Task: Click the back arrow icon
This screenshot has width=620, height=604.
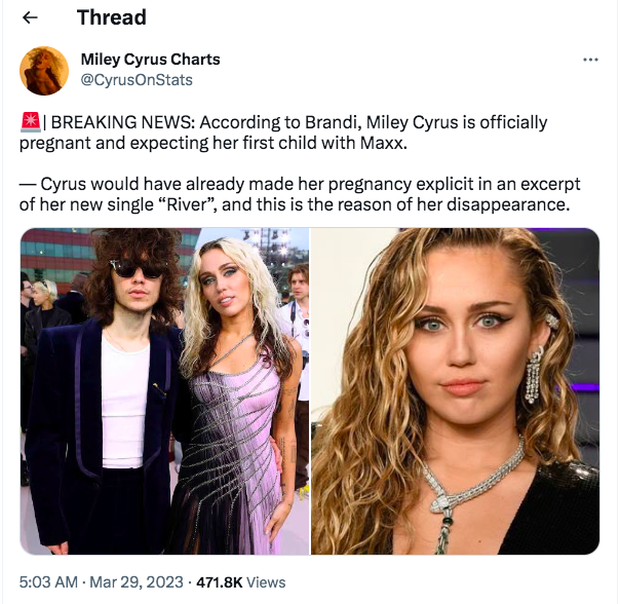Action: click(30, 17)
